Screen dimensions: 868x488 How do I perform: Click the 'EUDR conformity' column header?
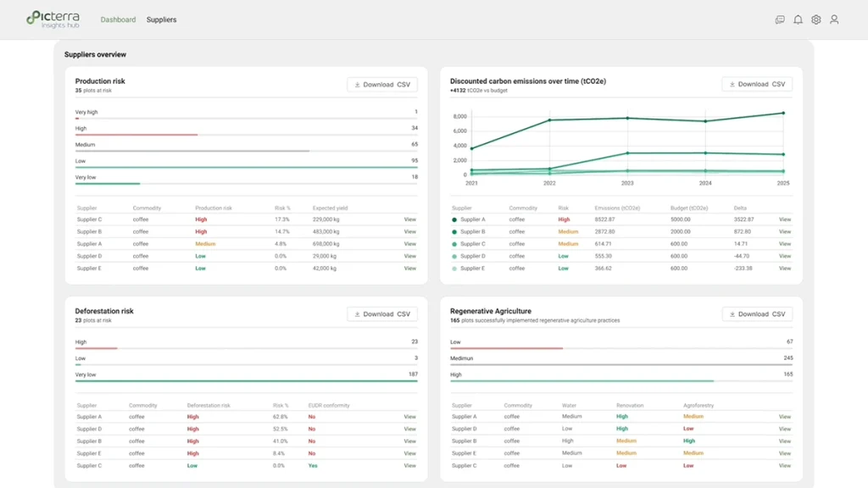pyautogui.click(x=329, y=406)
